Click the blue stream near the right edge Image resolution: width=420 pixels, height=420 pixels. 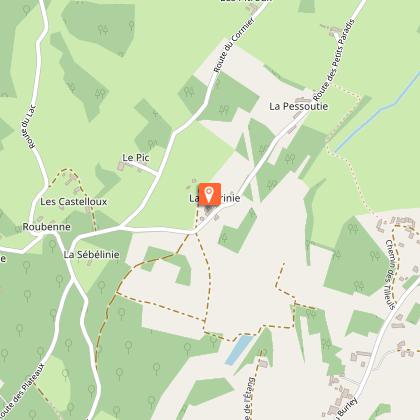click(377, 112)
